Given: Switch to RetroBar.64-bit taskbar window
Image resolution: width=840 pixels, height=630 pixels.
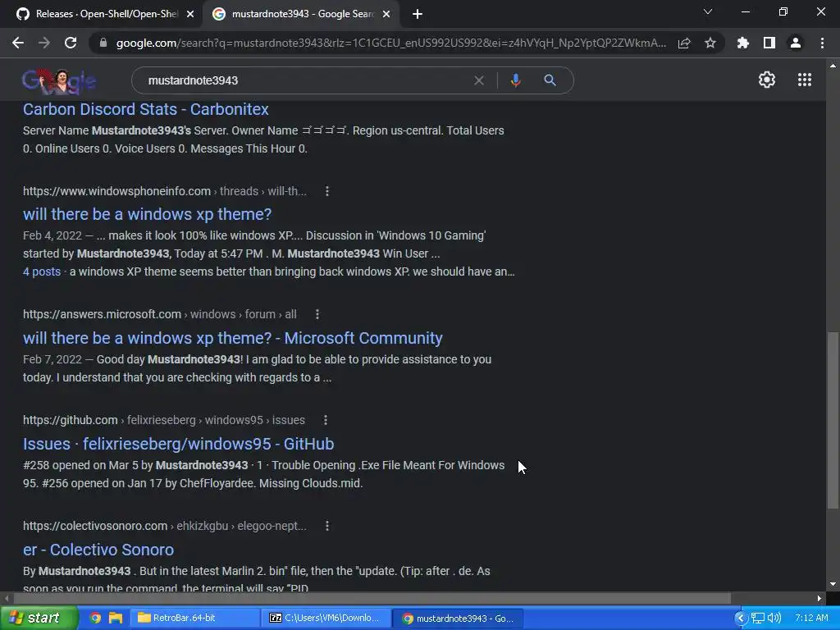Looking at the screenshot, I should coord(197,618).
